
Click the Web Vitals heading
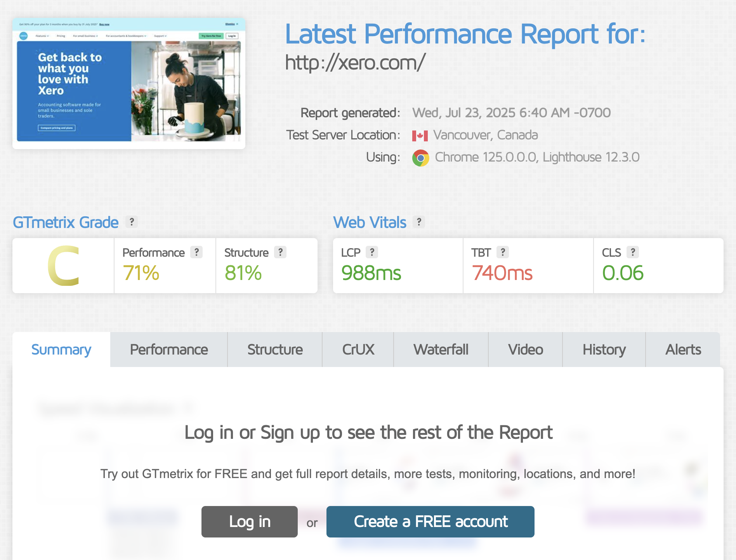coord(370,223)
